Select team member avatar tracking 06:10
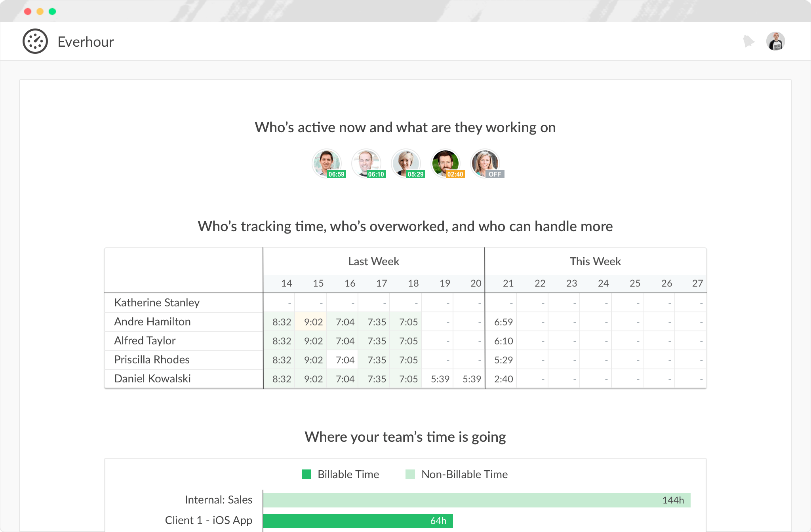Image resolution: width=811 pixels, height=532 pixels. tap(366, 163)
